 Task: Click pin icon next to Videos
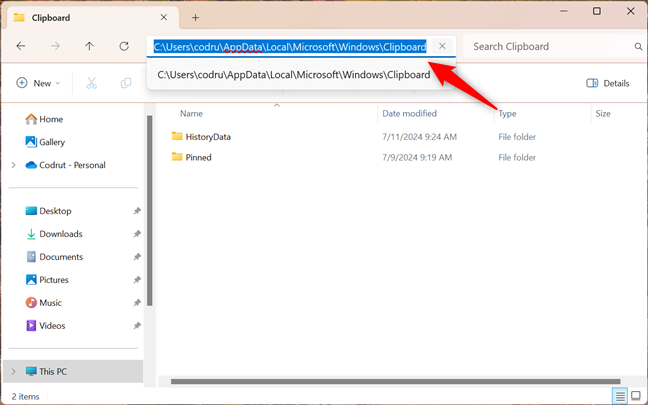tap(137, 326)
